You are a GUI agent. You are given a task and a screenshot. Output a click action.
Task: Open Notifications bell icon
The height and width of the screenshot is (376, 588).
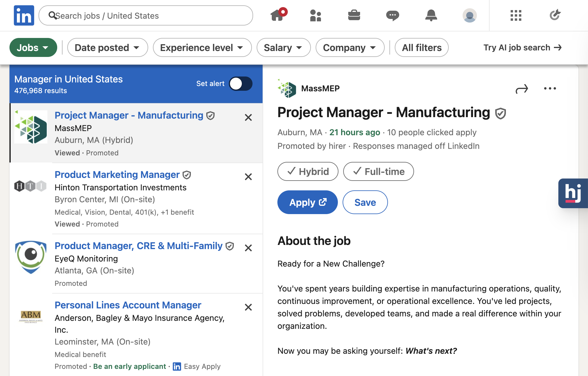[431, 15]
